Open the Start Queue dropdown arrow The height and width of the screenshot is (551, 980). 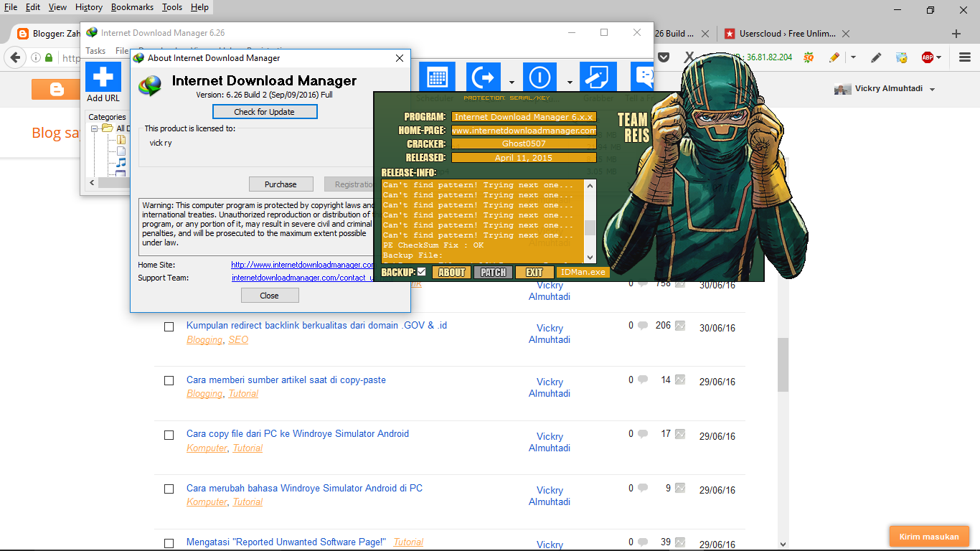pyautogui.click(x=512, y=81)
